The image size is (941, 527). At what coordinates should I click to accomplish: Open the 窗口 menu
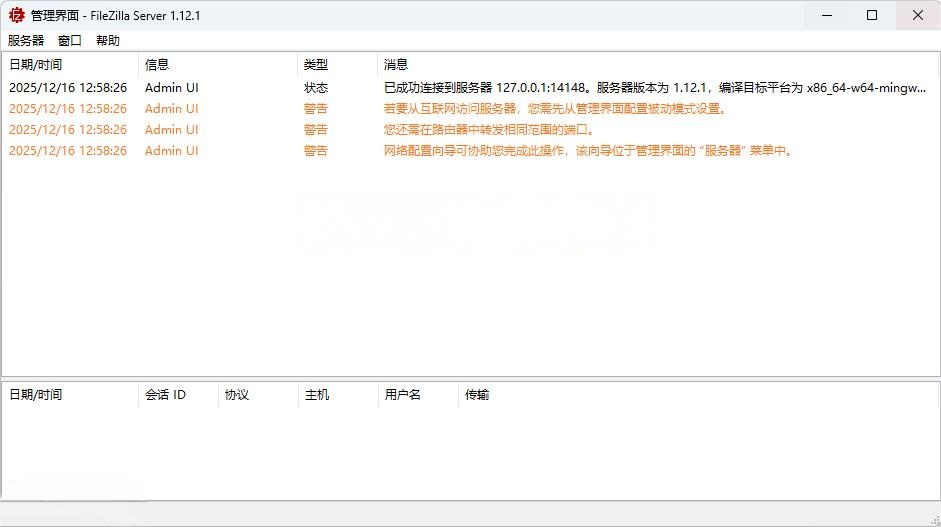(x=70, y=40)
